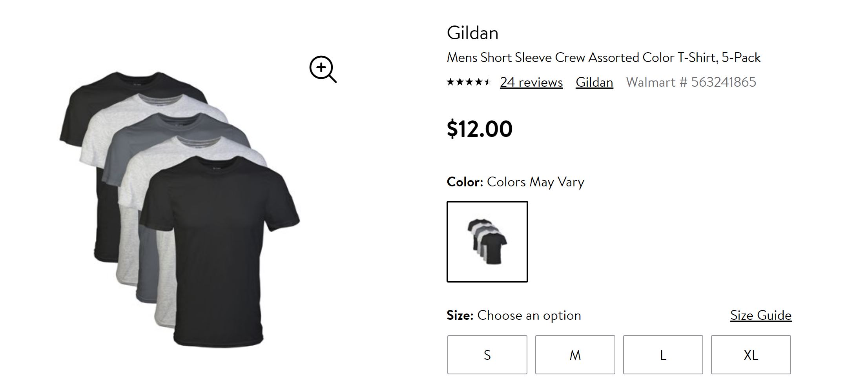Pick size L option

[663, 355]
